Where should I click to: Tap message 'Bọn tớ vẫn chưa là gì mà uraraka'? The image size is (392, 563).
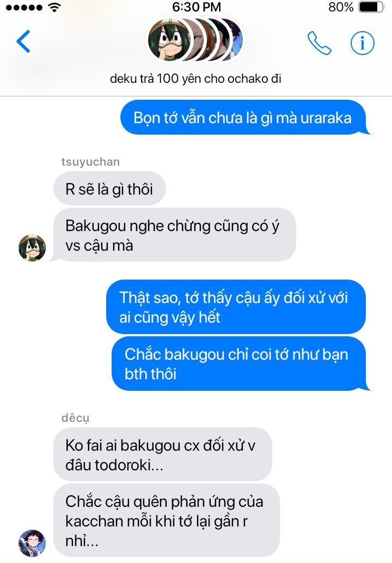click(244, 117)
